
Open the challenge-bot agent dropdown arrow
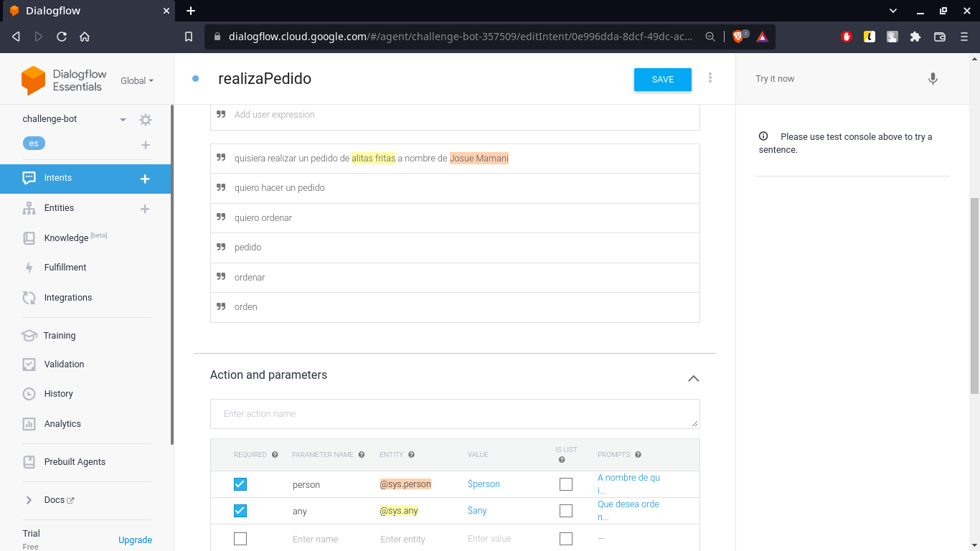click(123, 120)
